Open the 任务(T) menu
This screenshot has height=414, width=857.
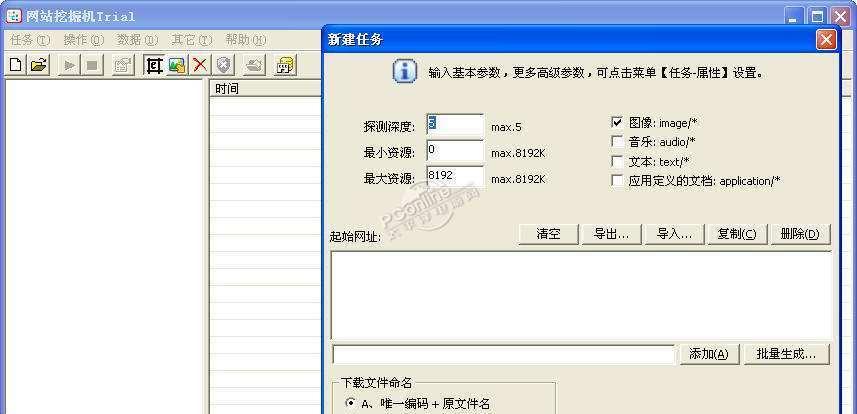[30, 40]
